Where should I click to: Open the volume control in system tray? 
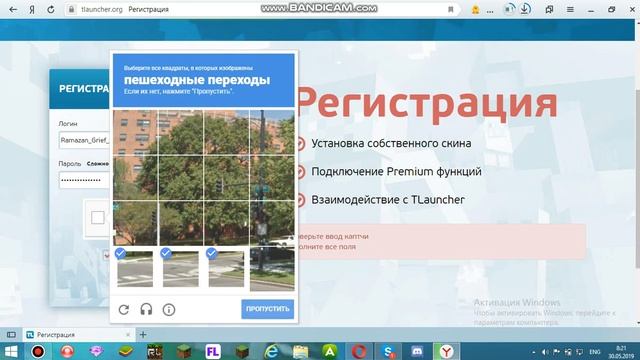click(x=545, y=352)
